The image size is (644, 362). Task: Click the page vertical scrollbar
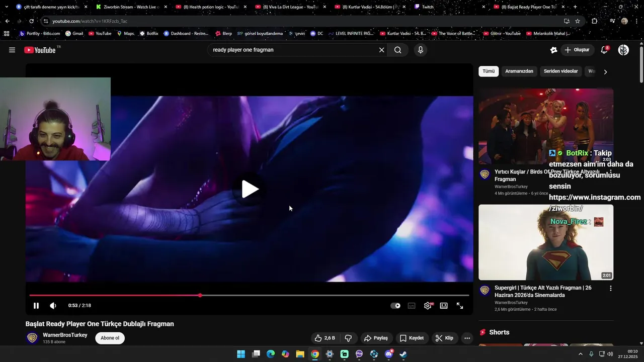coord(641,64)
